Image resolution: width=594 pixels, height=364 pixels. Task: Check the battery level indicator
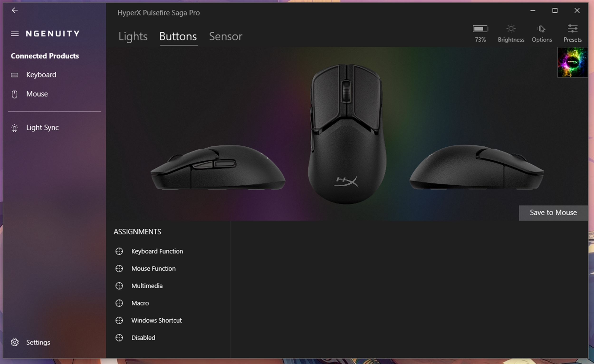[480, 29]
